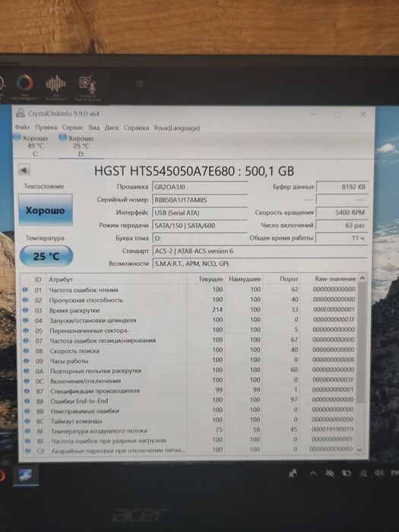399x532 pixels.
Task: Click the Возможности field S.M.A.R.T., APM, NCQ
Action: tap(261, 264)
